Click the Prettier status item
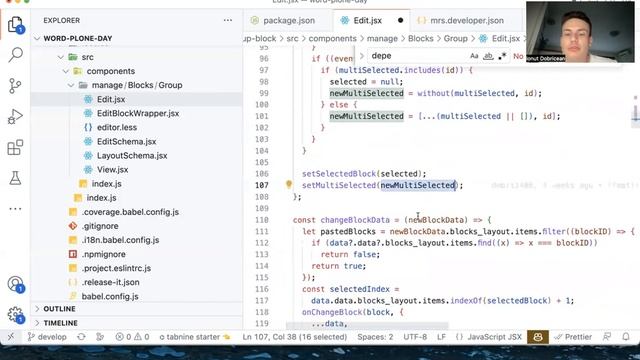Screen dimensions: 640x360 tap(573, 337)
